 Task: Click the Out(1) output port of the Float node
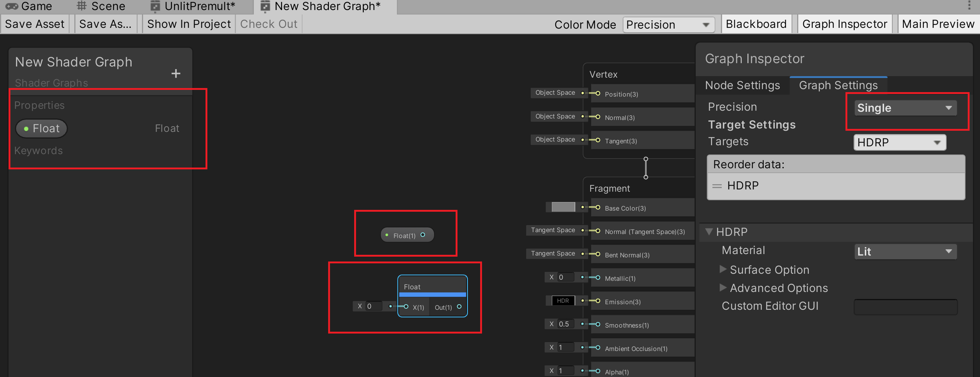pyautogui.click(x=459, y=307)
